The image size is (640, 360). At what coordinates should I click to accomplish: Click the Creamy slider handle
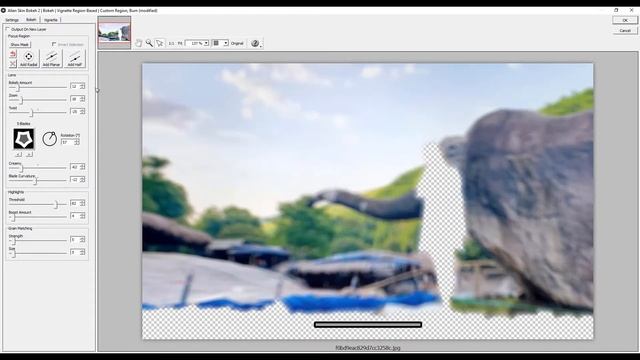pyautogui.click(x=22, y=168)
